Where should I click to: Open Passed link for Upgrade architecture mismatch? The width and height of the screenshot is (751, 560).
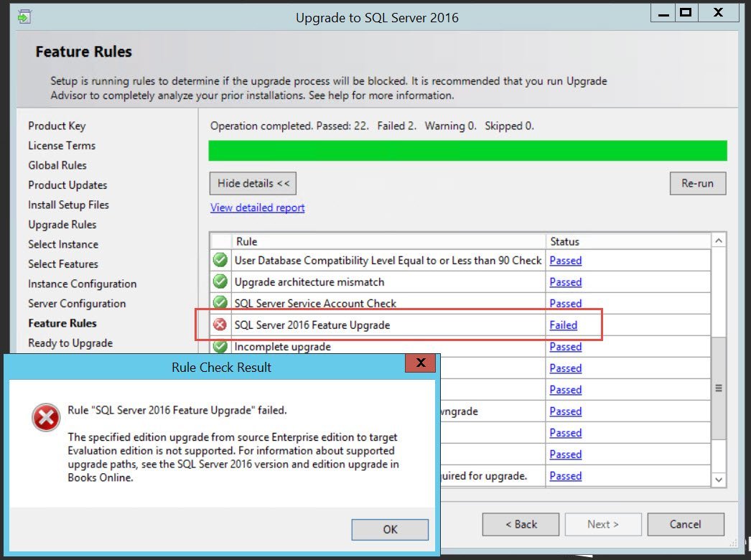click(566, 282)
